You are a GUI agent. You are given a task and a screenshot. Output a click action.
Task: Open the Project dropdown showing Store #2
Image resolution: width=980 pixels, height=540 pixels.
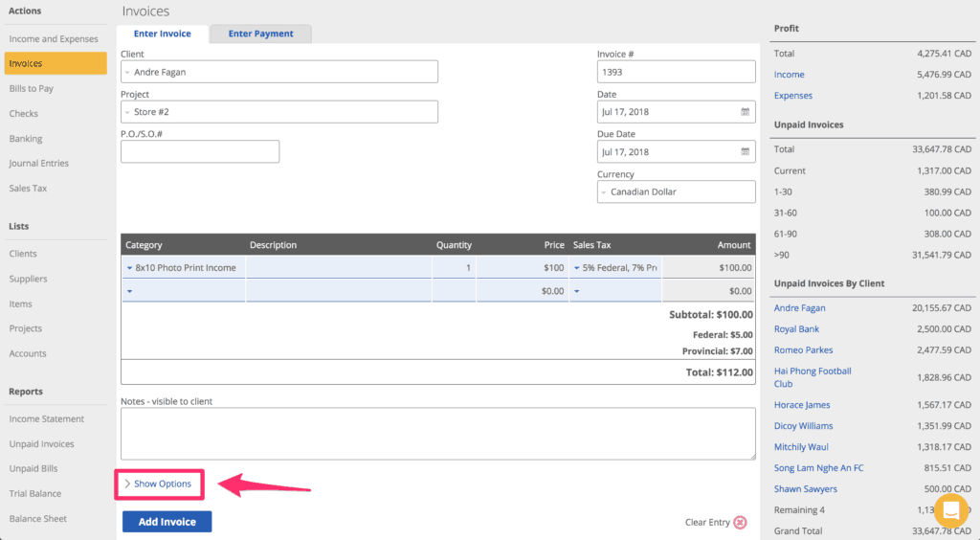279,112
